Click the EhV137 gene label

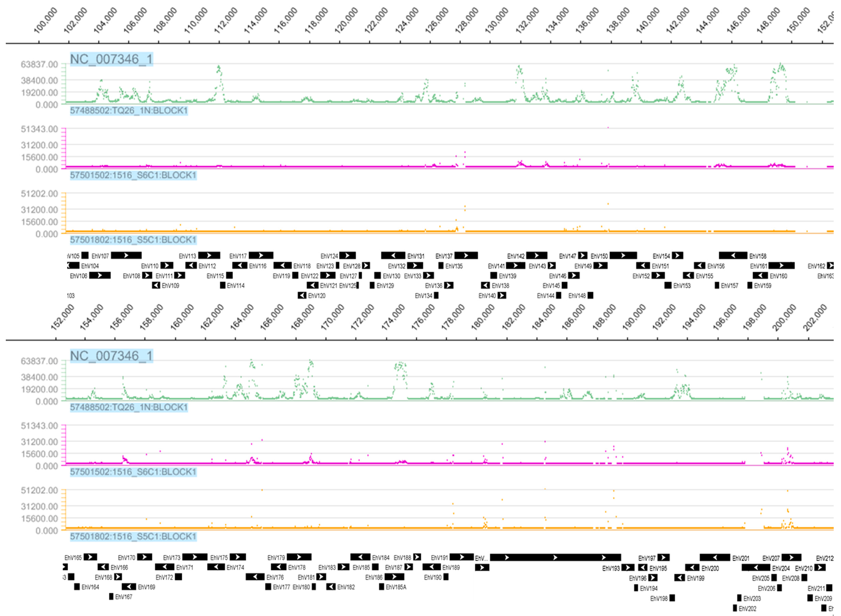click(x=444, y=256)
